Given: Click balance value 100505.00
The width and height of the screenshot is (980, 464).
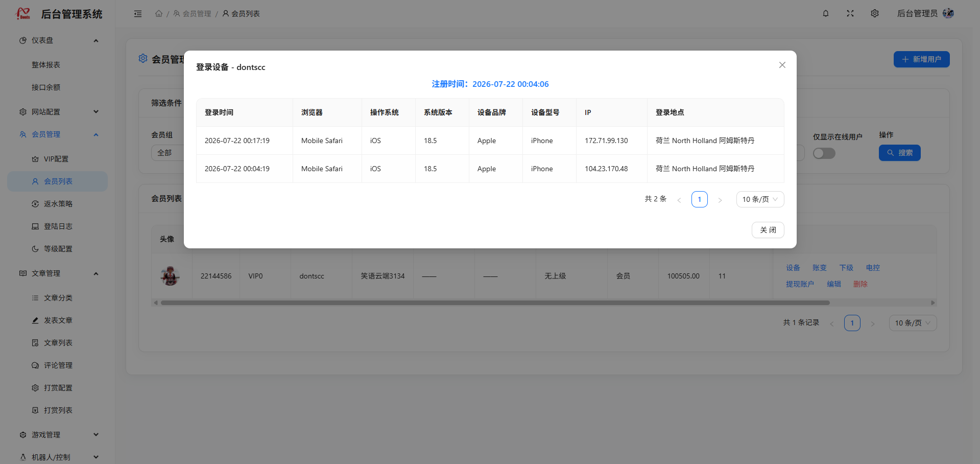Looking at the screenshot, I should (683, 276).
